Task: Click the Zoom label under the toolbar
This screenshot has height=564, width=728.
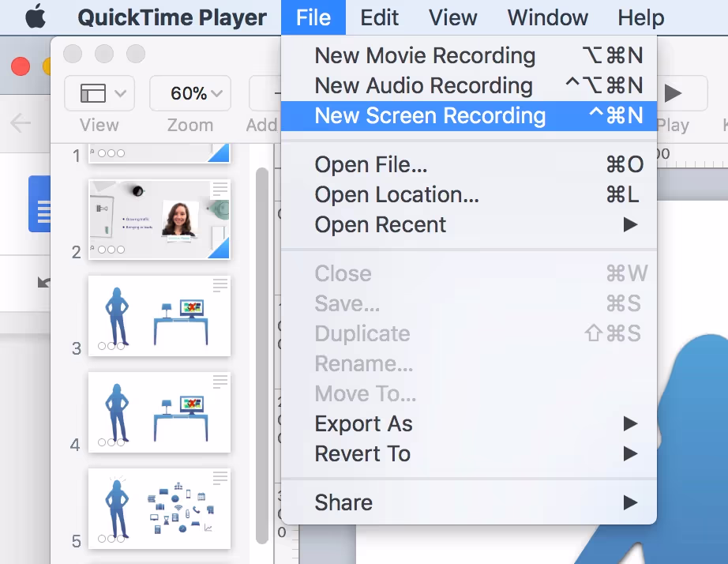Action: 190,125
